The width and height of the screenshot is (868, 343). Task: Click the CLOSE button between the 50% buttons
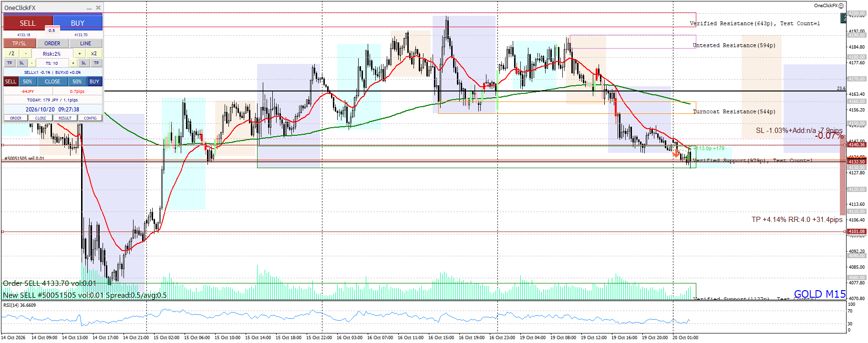[x=52, y=81]
